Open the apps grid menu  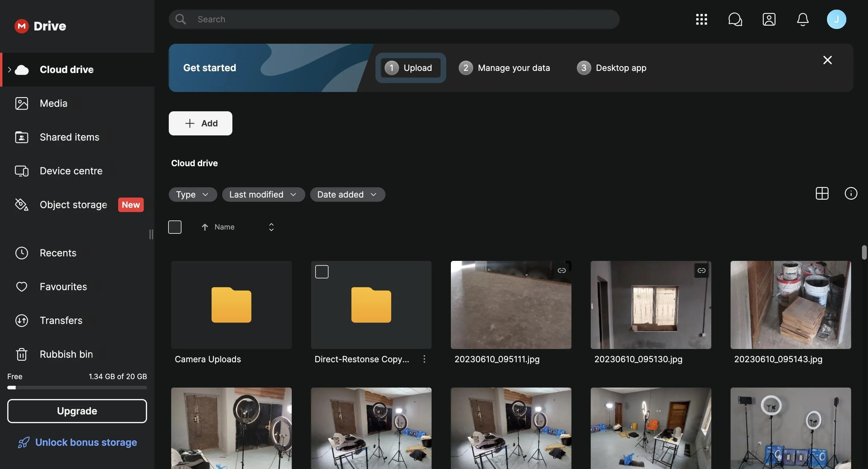[x=702, y=19]
